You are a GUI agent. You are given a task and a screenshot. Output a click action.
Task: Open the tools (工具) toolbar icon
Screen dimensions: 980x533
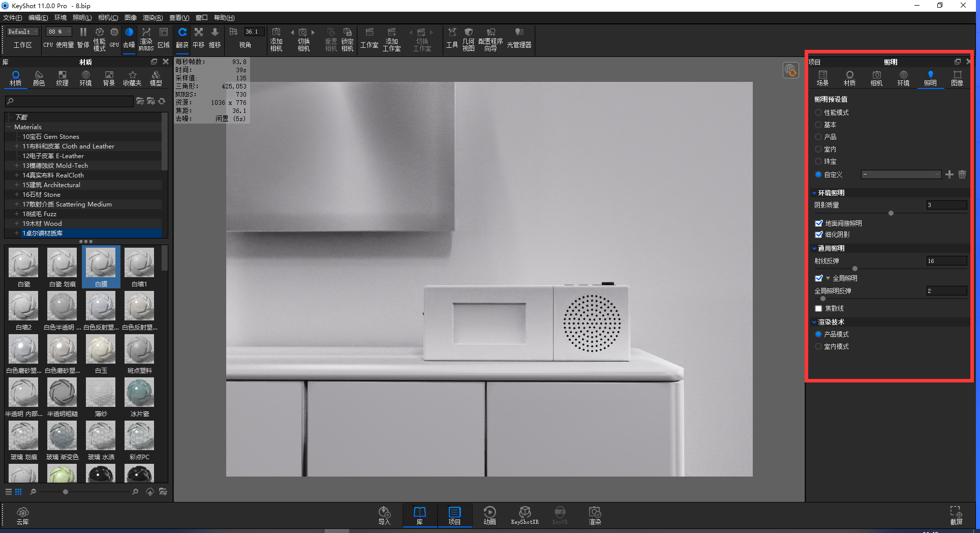click(452, 38)
